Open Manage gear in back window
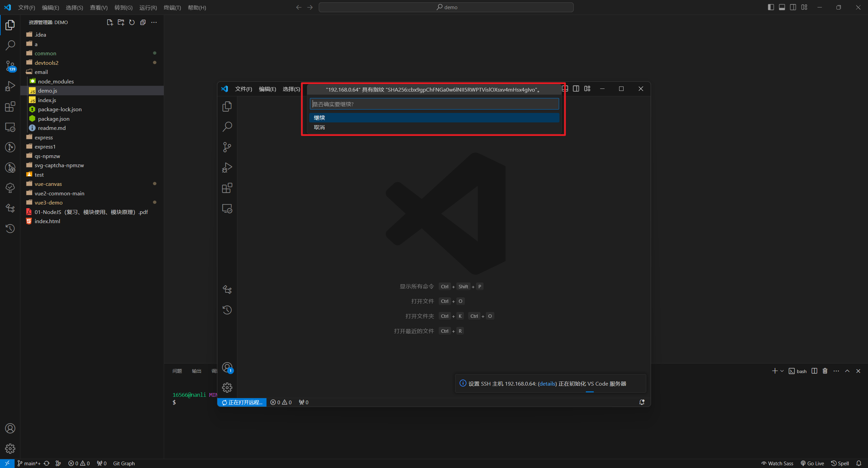This screenshot has width=868, height=468. click(x=10, y=449)
